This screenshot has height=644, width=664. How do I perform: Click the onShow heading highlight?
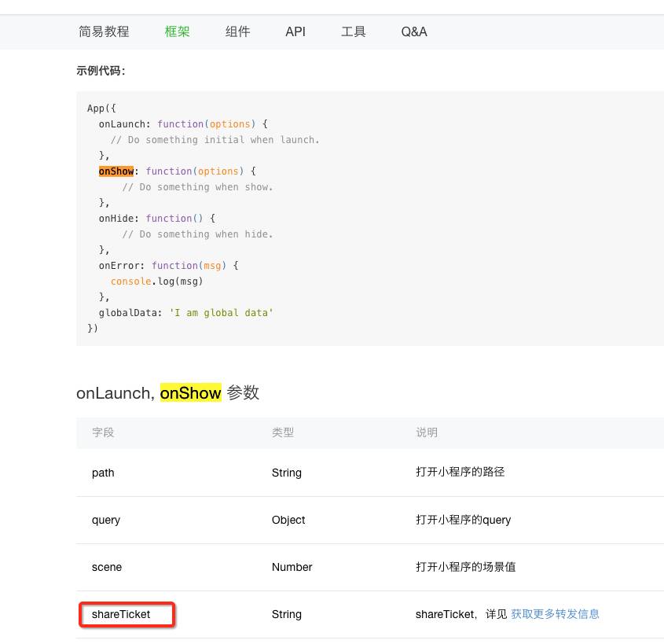click(191, 393)
